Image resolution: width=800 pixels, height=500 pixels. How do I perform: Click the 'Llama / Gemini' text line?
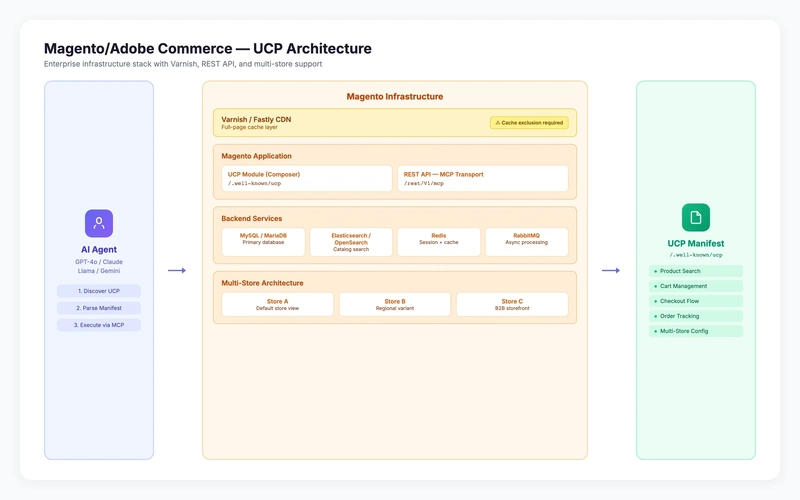[99, 271]
